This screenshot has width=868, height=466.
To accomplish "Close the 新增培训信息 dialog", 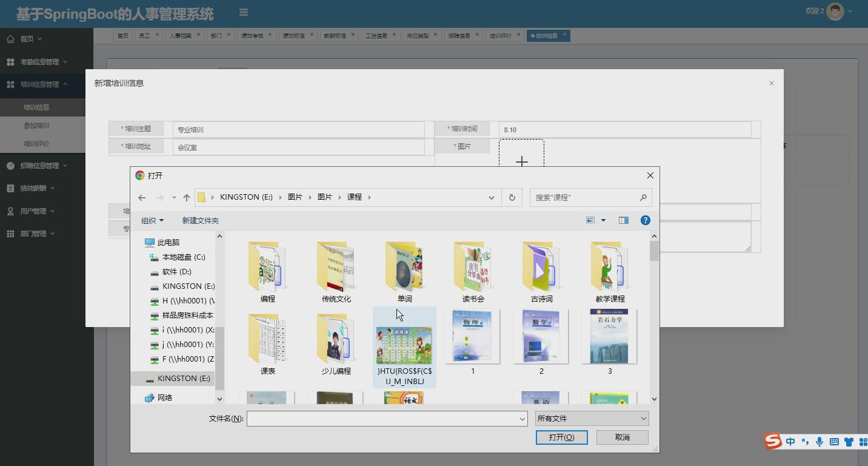I will pos(771,83).
